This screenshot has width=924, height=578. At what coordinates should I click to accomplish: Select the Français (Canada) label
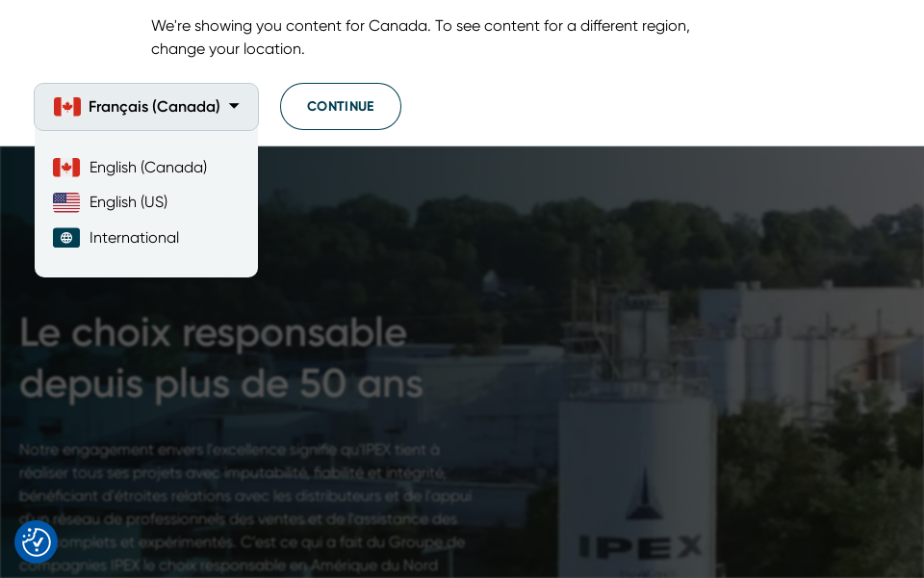point(154,106)
